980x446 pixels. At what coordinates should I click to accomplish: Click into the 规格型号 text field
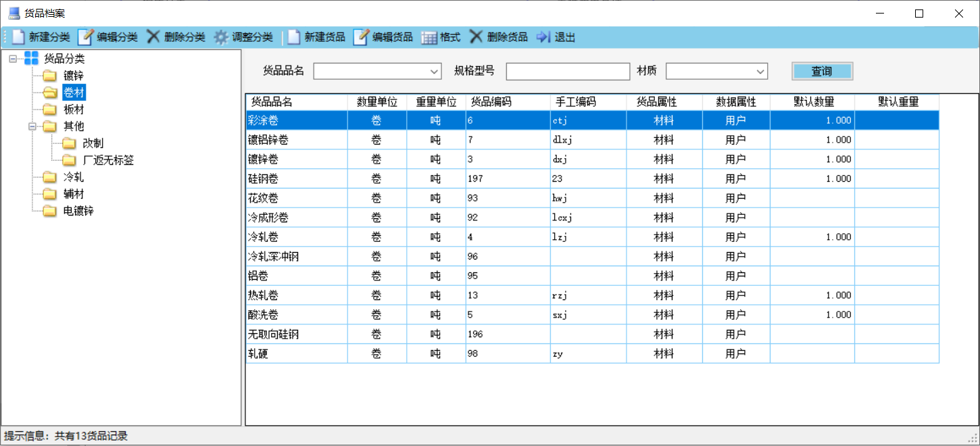[568, 71]
